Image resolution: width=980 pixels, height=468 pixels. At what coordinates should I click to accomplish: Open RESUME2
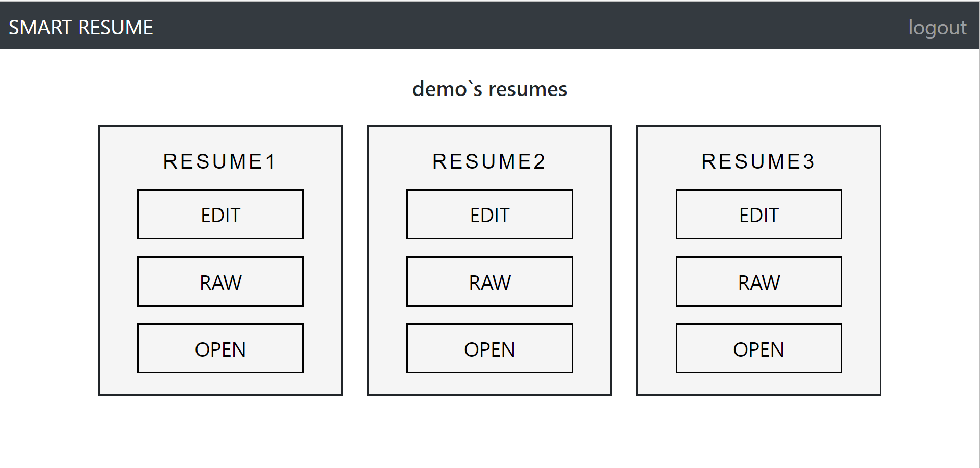(x=489, y=348)
